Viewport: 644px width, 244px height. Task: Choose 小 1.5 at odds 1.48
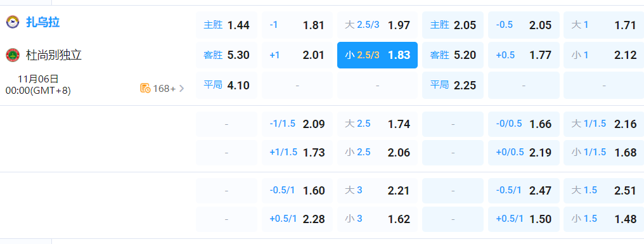pyautogui.click(x=603, y=219)
